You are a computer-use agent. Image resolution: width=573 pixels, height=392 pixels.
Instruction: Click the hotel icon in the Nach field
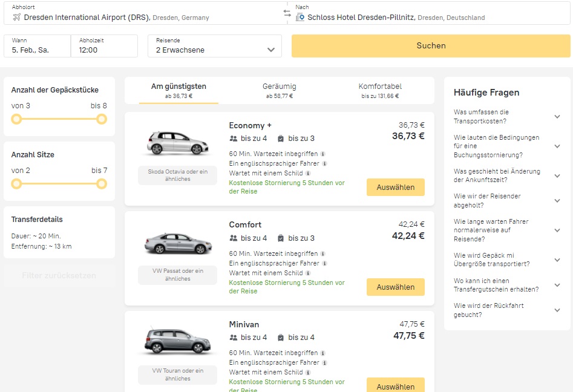point(300,18)
